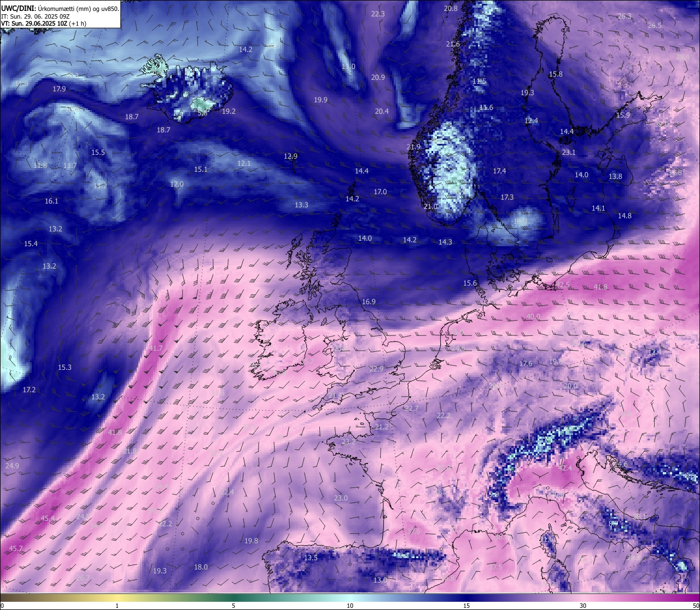This screenshot has height=610, width=700.
Task: Click the 24.9 value at the left edge
Action: click(12, 466)
